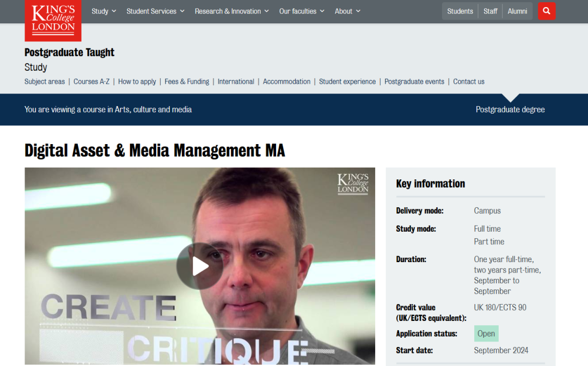Click the King's logo watermark in video

coord(353,184)
